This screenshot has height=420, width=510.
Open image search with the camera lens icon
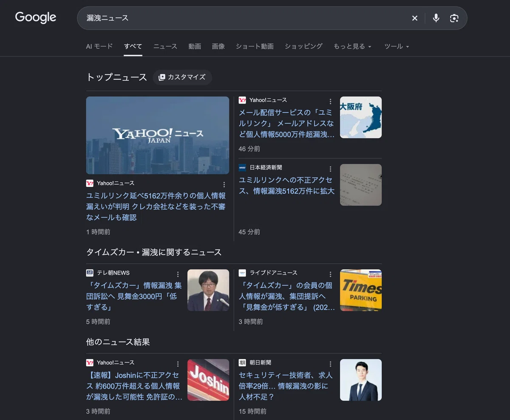tap(454, 18)
